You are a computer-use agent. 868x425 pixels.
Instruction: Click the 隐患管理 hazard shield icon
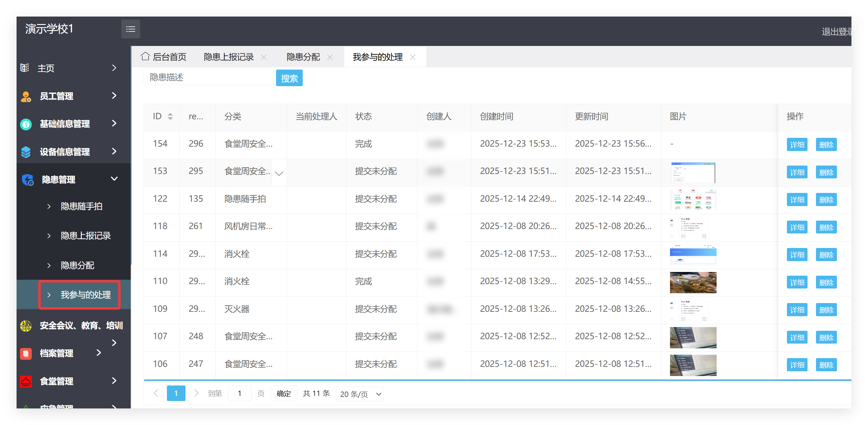pos(27,179)
